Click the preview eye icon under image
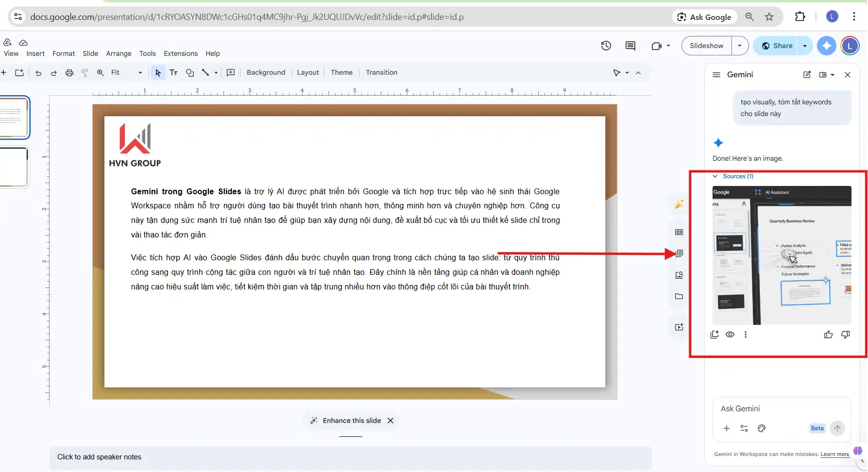 tap(730, 335)
